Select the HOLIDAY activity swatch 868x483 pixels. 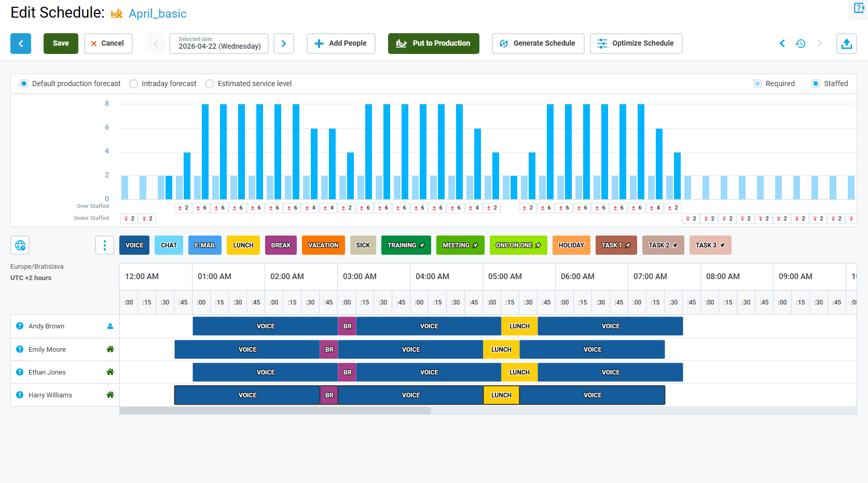[x=571, y=245]
